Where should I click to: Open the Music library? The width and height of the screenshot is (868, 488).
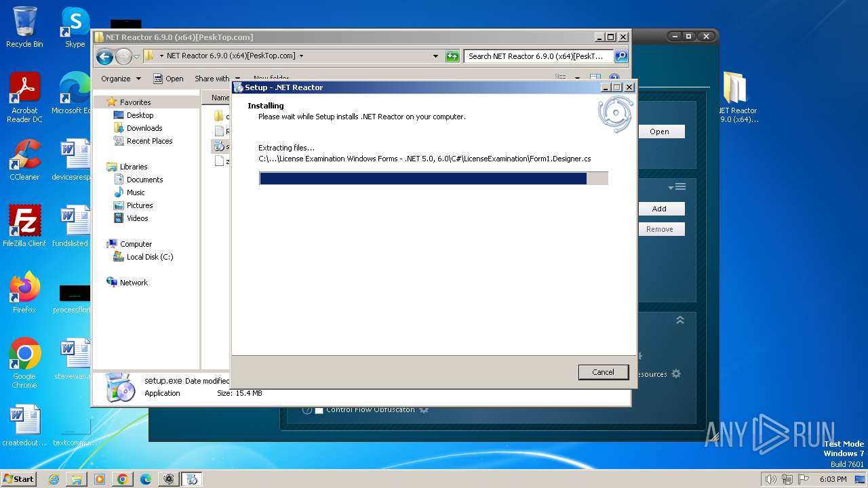[x=136, y=192]
